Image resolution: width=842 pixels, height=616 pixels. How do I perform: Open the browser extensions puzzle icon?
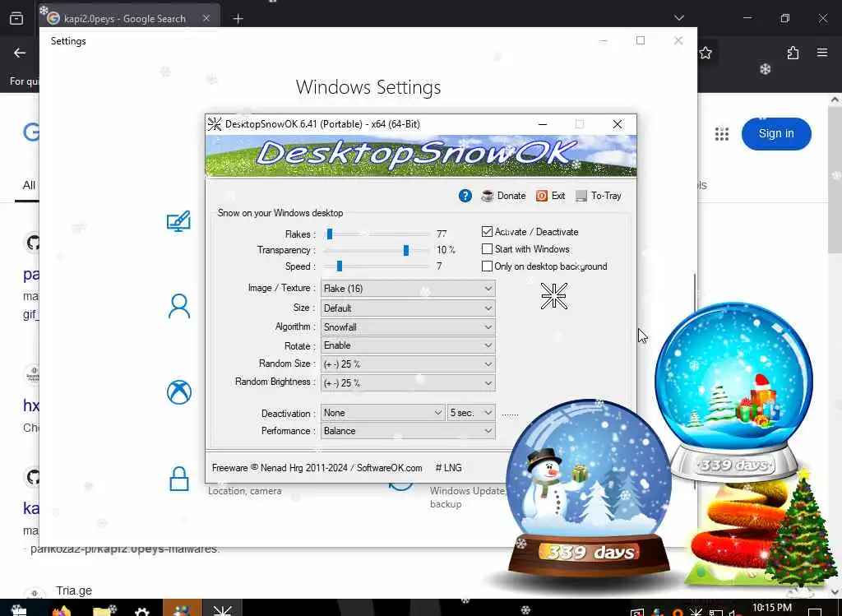[793, 53]
